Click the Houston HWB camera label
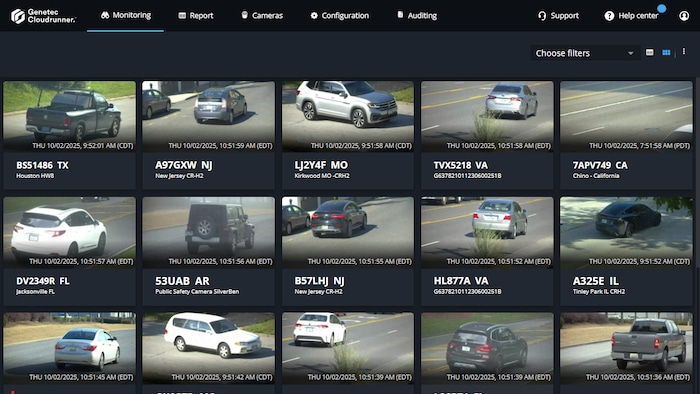This screenshot has height=394, width=700. (x=35, y=176)
